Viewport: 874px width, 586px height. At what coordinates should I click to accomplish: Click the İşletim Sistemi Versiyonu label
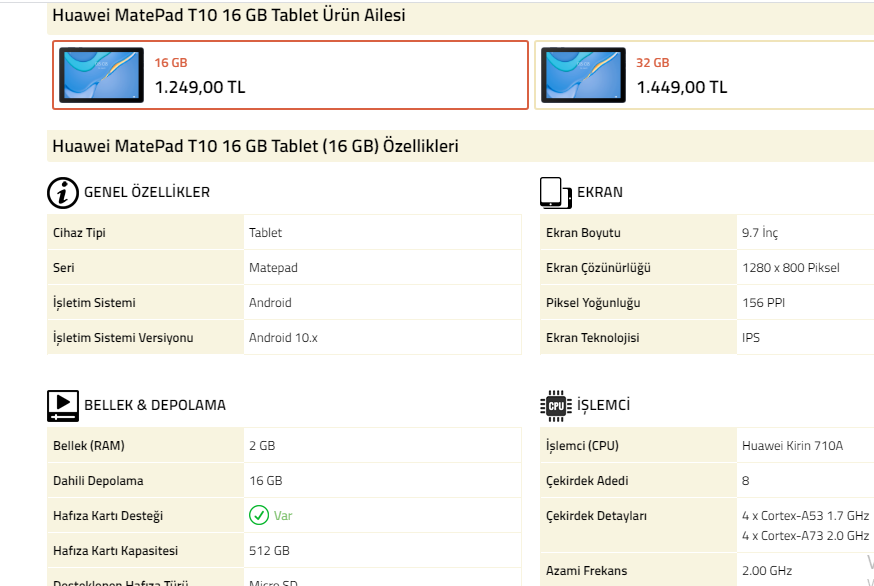tap(123, 338)
